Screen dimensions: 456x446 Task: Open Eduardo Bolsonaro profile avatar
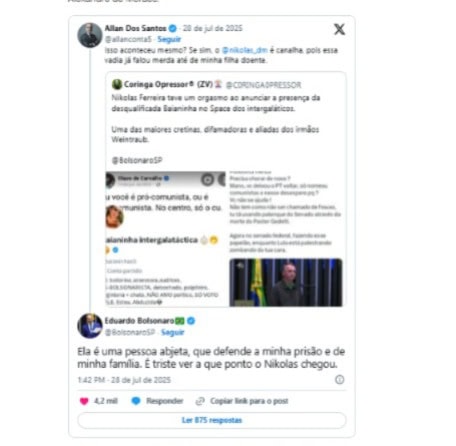click(90, 326)
